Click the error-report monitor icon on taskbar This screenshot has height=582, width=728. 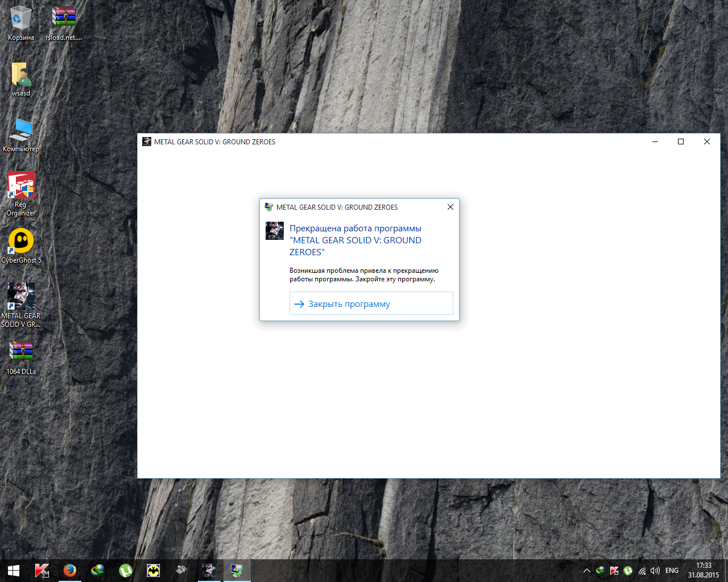click(237, 571)
